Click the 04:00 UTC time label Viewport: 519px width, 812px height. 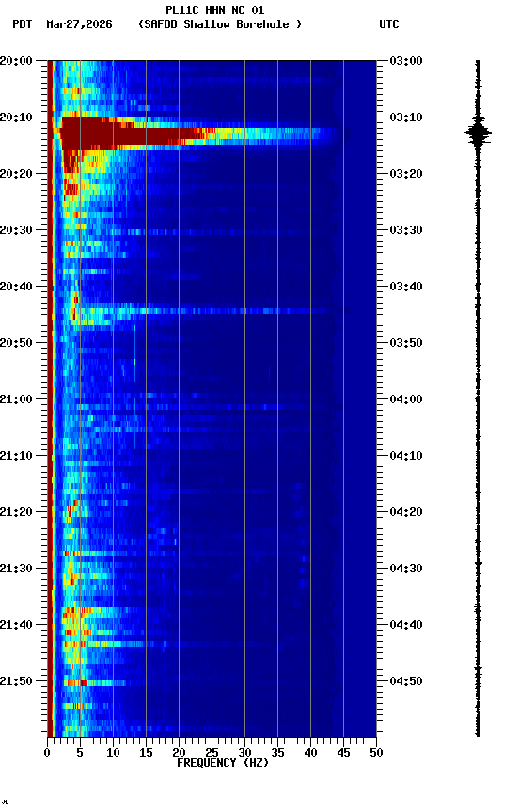[406, 399]
